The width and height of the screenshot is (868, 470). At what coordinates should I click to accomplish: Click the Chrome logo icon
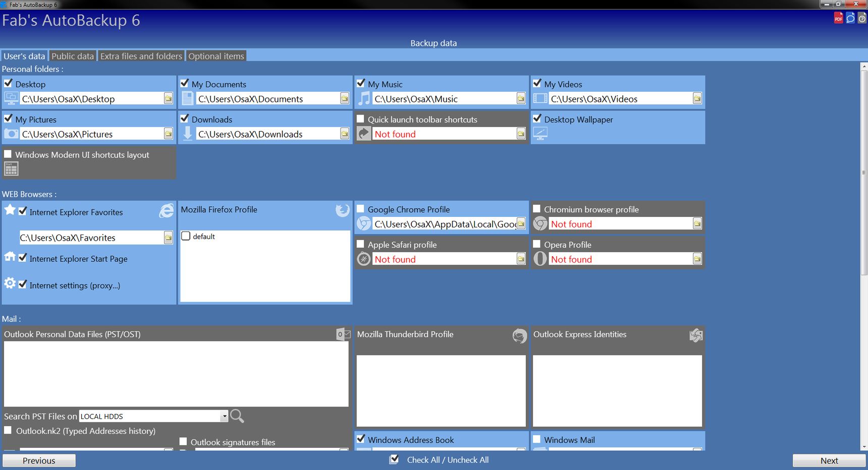tap(364, 223)
